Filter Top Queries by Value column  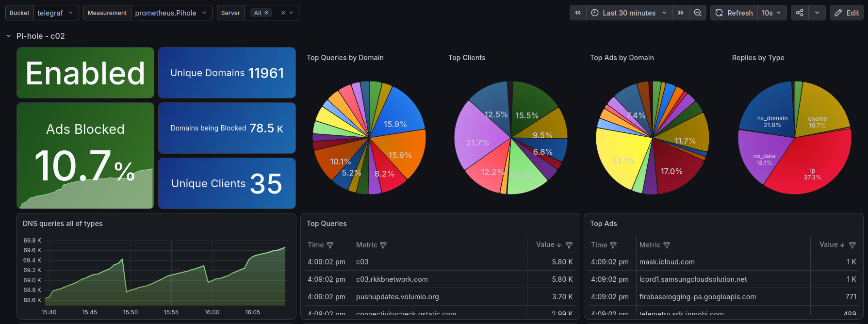pyautogui.click(x=569, y=245)
